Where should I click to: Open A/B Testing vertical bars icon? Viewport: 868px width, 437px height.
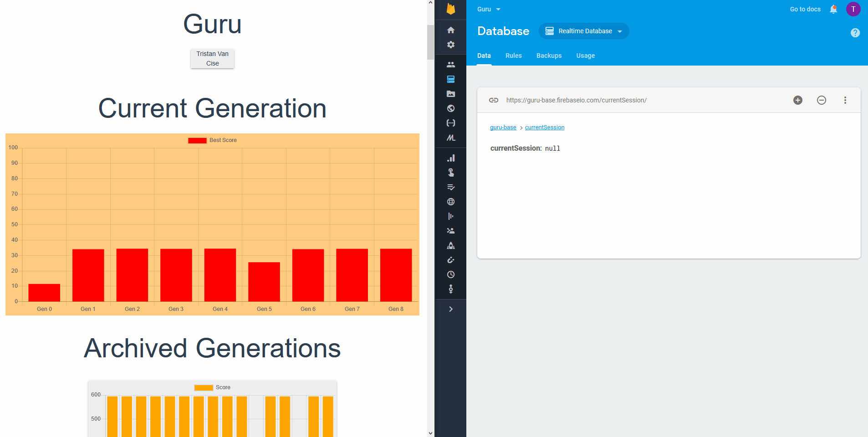(451, 216)
